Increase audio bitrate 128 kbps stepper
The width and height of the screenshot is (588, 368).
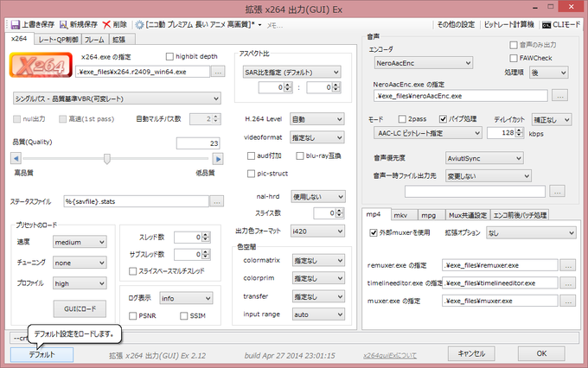pyautogui.click(x=519, y=130)
